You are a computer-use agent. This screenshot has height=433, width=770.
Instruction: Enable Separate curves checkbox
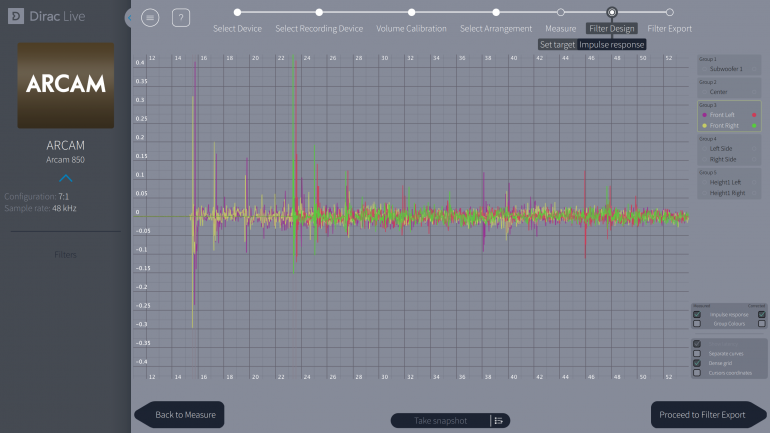click(x=697, y=353)
